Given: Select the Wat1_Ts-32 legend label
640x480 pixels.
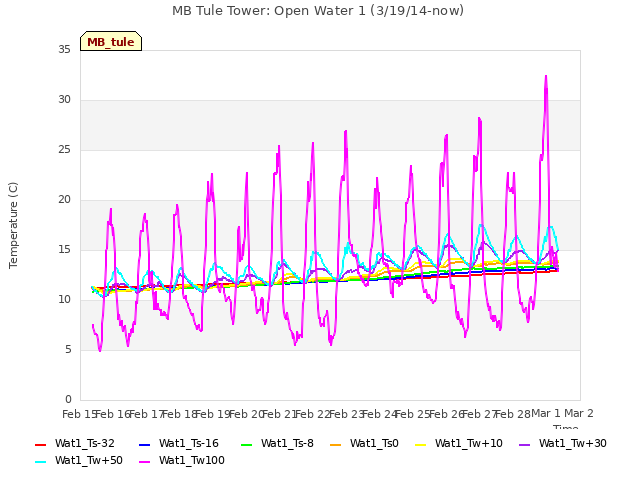Looking at the screenshot, I should coord(84,444).
